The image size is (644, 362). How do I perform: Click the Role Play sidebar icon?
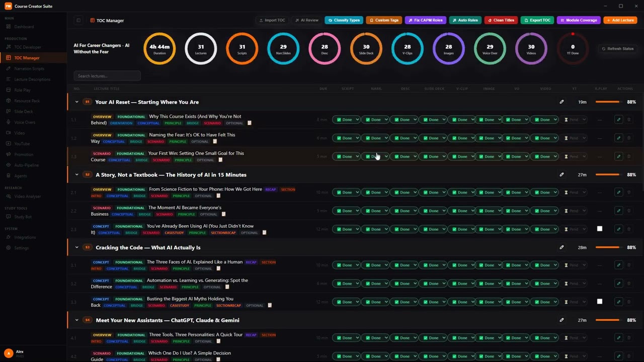point(9,90)
